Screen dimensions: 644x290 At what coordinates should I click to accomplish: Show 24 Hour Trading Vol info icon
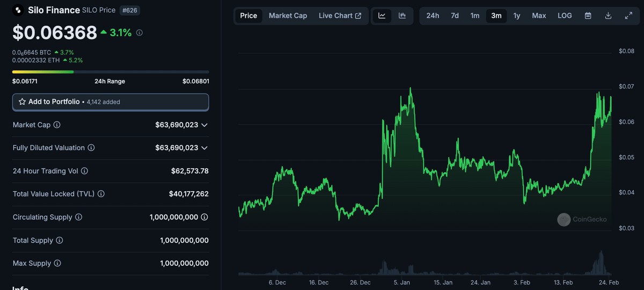[x=84, y=171]
